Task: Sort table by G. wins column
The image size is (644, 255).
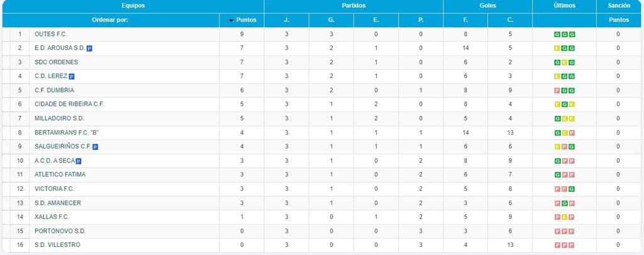Action: point(331,20)
